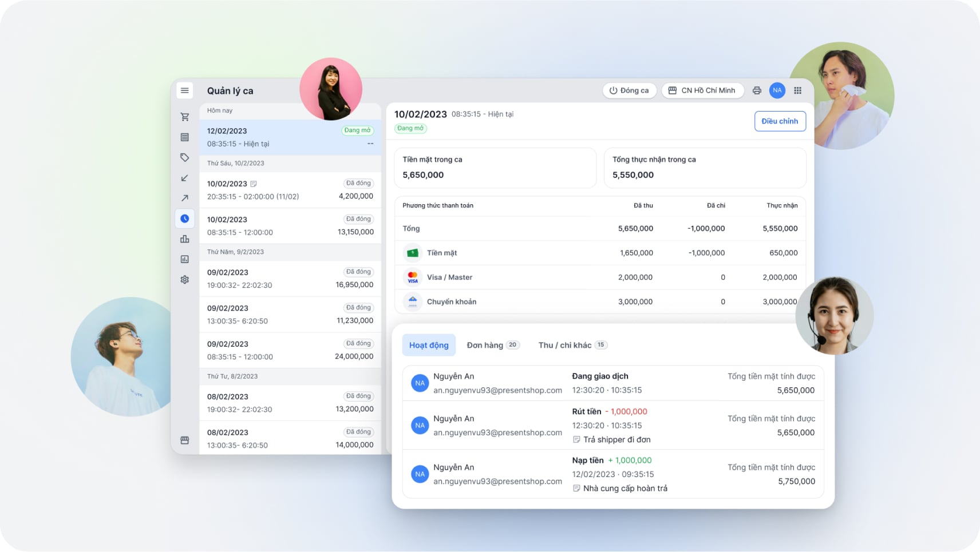The height and width of the screenshot is (552, 980).
Task: Click the Tổng thực nhận trong ca card
Action: pyautogui.click(x=705, y=168)
